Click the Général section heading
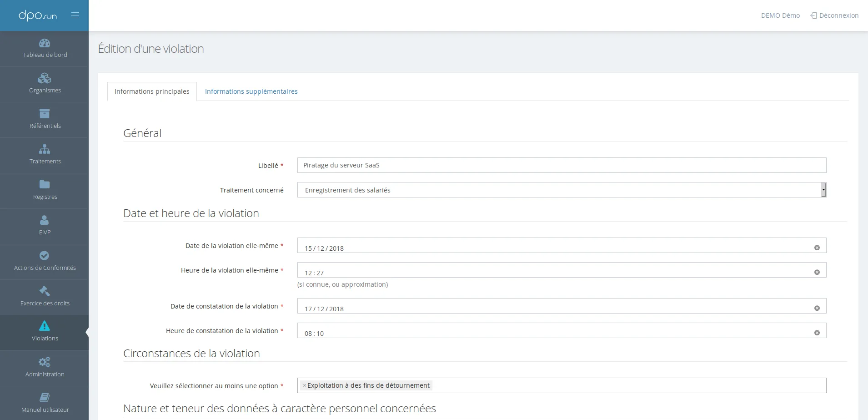 point(142,133)
